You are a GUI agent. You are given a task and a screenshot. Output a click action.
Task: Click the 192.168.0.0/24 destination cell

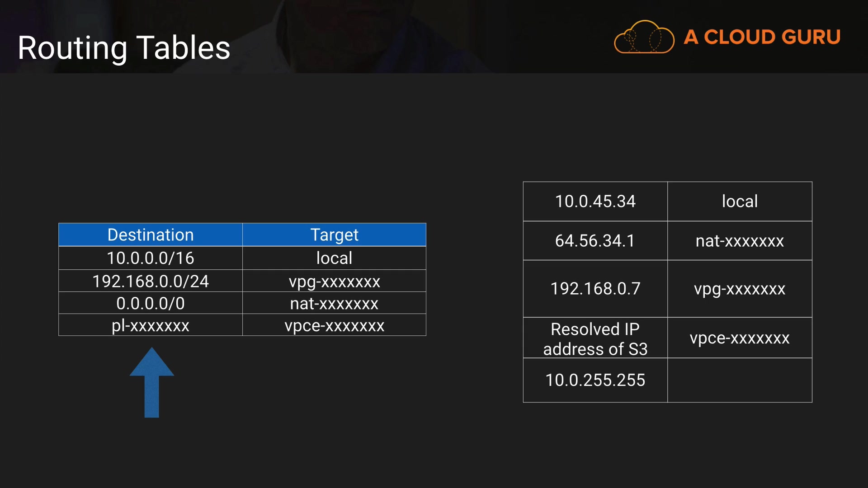[151, 281]
